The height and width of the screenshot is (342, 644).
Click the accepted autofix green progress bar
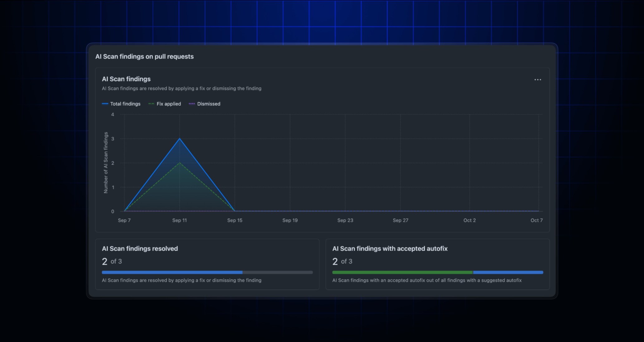[x=402, y=272]
